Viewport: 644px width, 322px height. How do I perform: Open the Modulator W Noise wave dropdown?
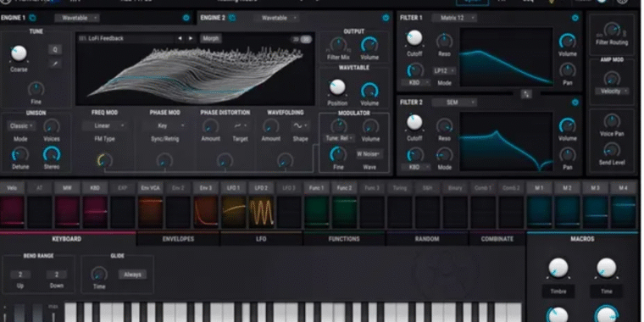369,154
